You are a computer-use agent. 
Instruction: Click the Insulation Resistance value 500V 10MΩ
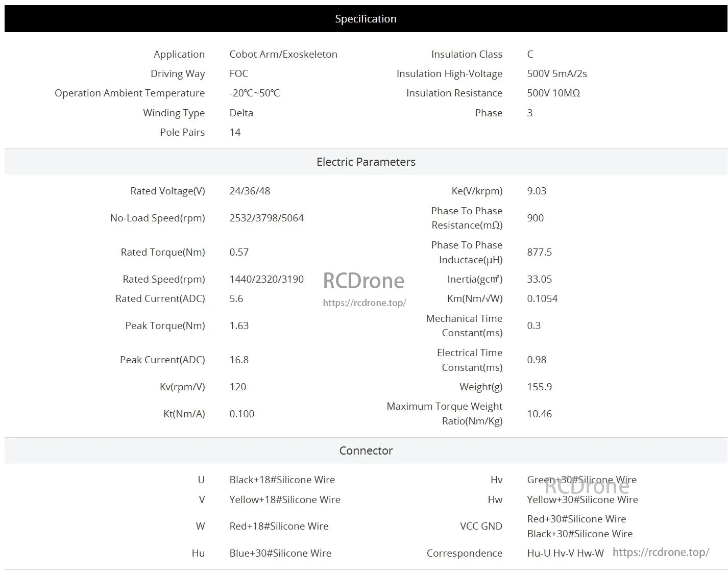[553, 93]
